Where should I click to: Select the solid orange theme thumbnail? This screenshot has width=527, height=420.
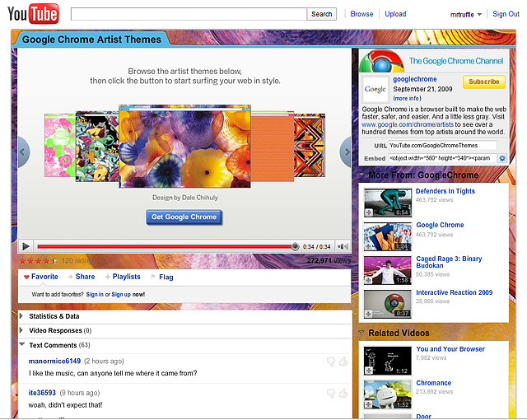click(x=273, y=147)
